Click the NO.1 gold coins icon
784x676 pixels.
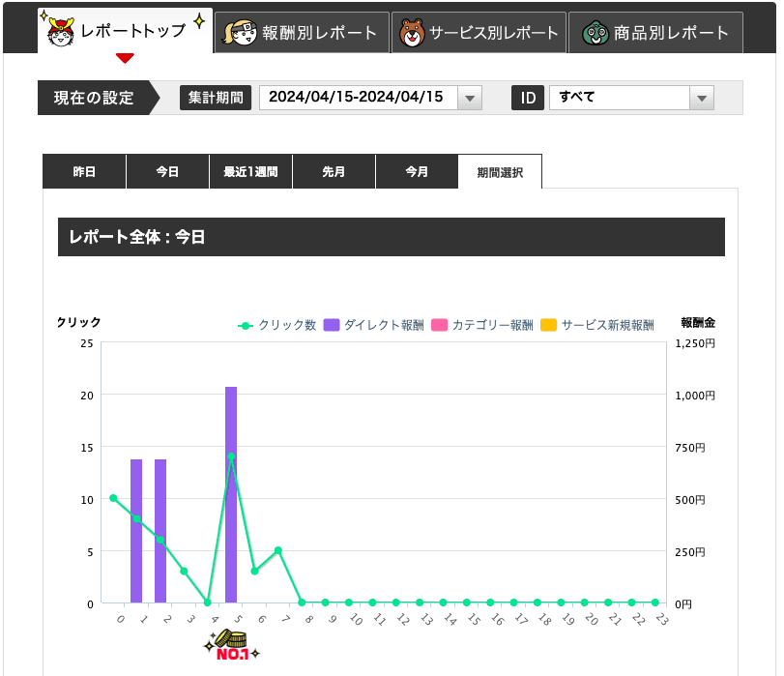pos(230,644)
